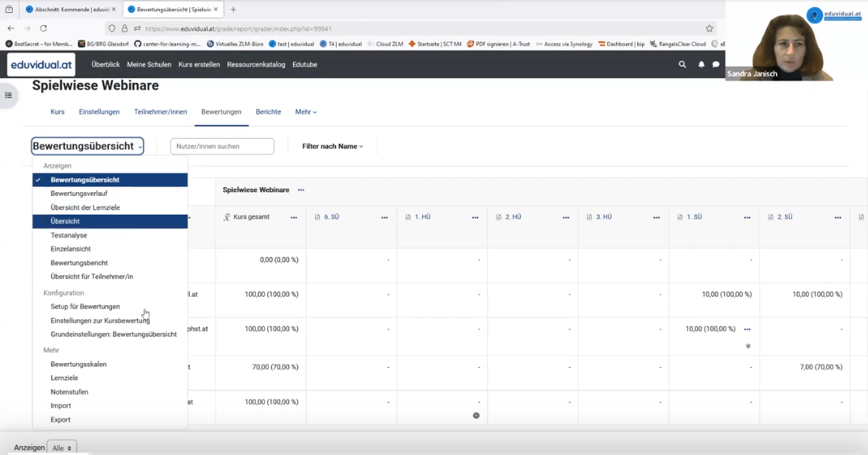The height and width of the screenshot is (455, 868).
Task: Open the notifications bell icon
Action: tap(701, 65)
